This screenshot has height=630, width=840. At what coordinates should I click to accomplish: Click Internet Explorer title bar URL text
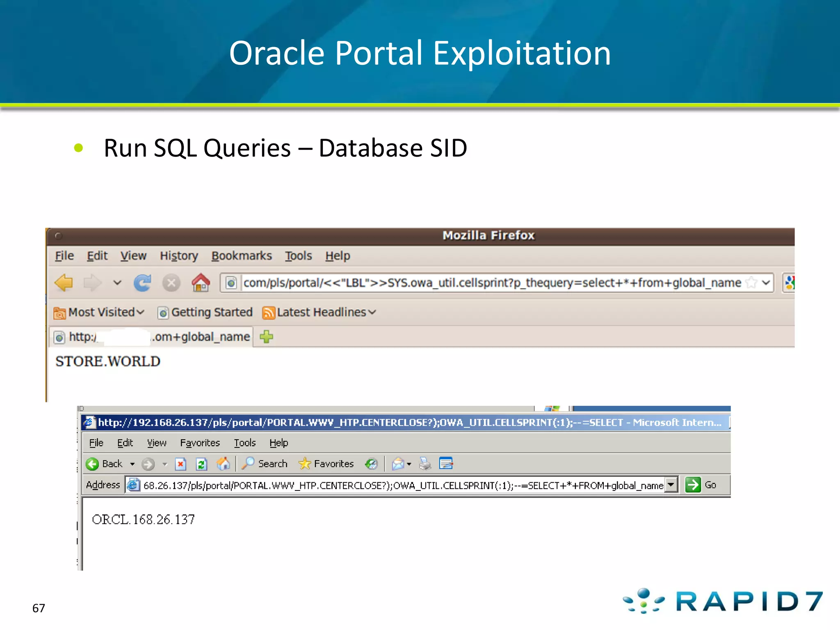coord(409,422)
